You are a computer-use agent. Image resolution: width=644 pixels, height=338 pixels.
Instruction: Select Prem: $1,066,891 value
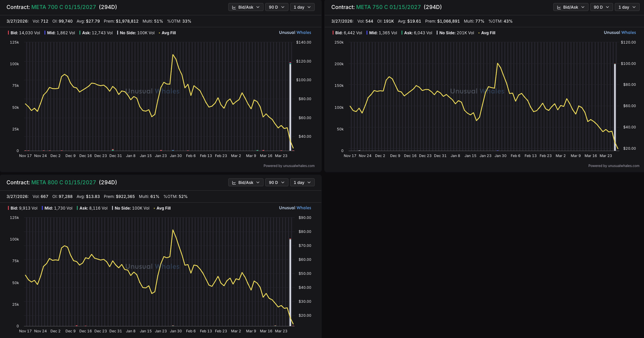tap(443, 21)
